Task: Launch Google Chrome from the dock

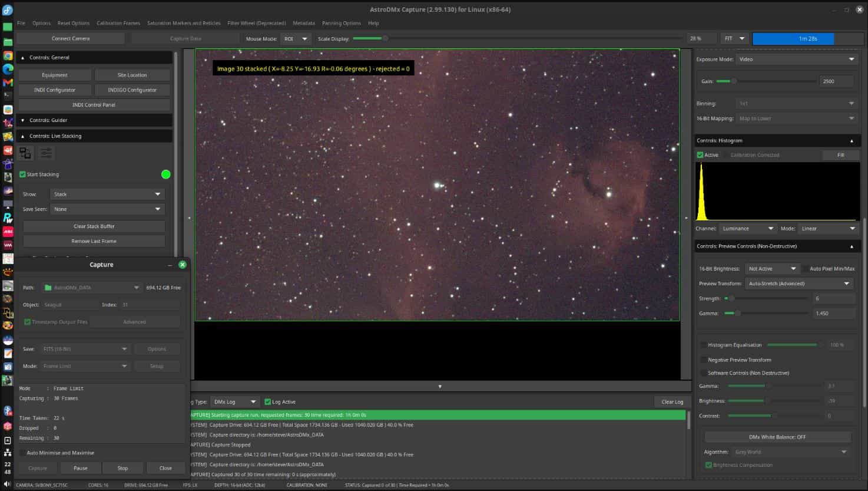Action: coord(8,55)
